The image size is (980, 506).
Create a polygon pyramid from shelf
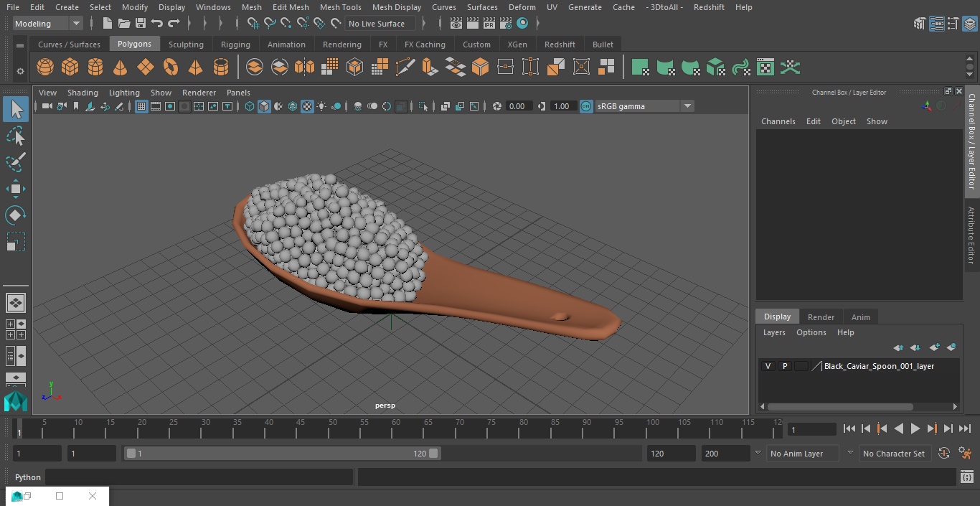pyautogui.click(x=195, y=67)
